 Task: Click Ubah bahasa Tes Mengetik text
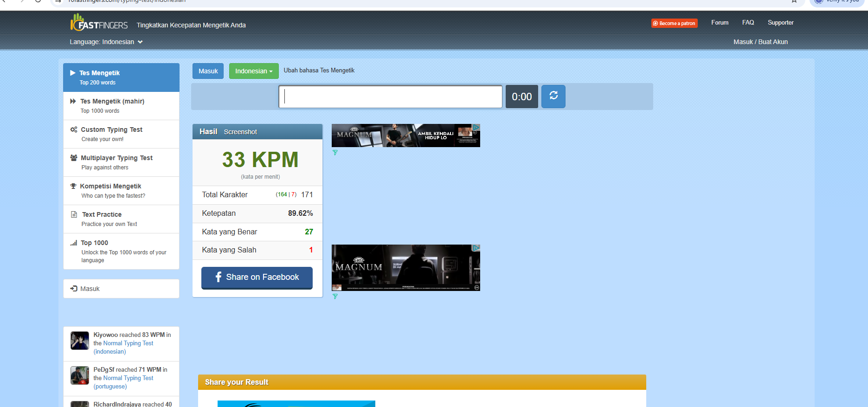coord(319,71)
